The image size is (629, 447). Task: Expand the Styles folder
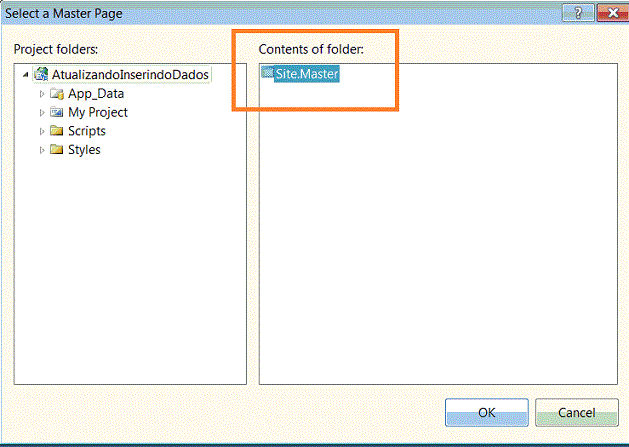[x=42, y=150]
